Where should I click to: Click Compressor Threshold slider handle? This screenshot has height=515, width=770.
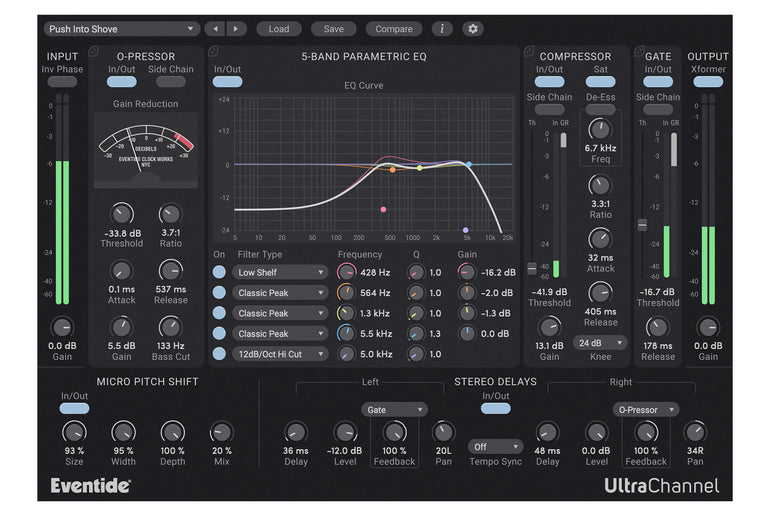click(x=532, y=269)
